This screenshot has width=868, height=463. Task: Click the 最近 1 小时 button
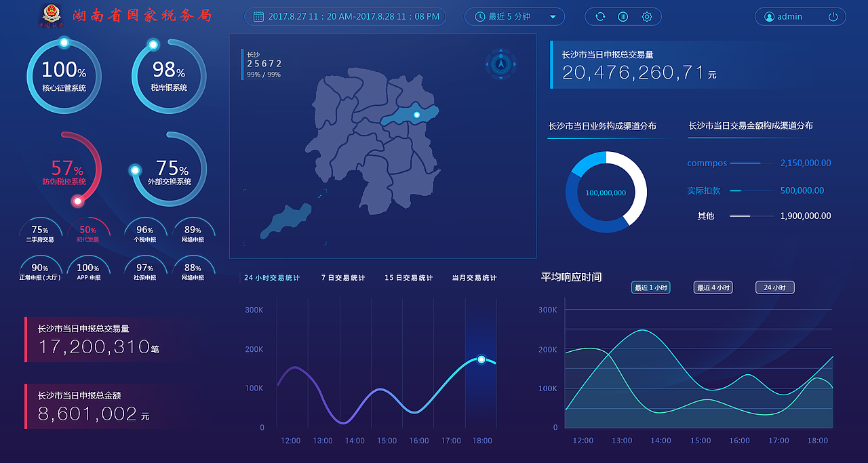pos(651,287)
